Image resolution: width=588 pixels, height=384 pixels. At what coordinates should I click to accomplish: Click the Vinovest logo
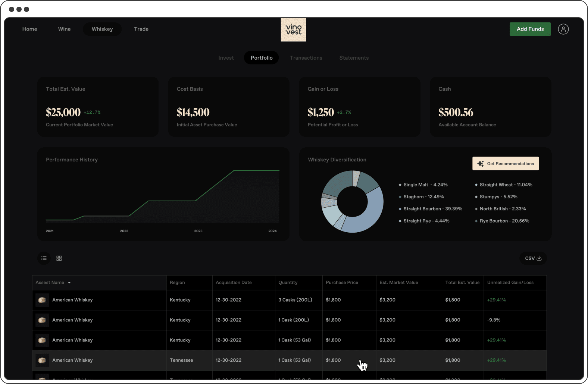[x=293, y=29]
